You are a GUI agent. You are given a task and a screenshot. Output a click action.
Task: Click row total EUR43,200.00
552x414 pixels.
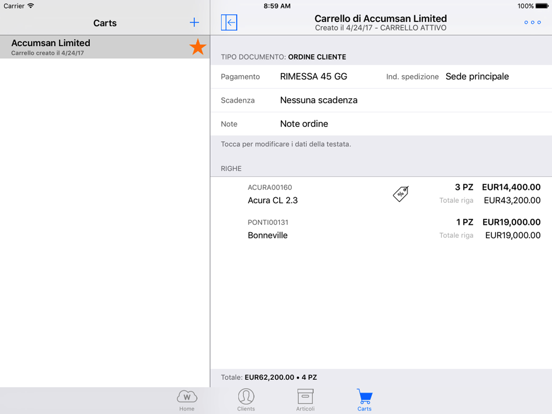(x=512, y=200)
